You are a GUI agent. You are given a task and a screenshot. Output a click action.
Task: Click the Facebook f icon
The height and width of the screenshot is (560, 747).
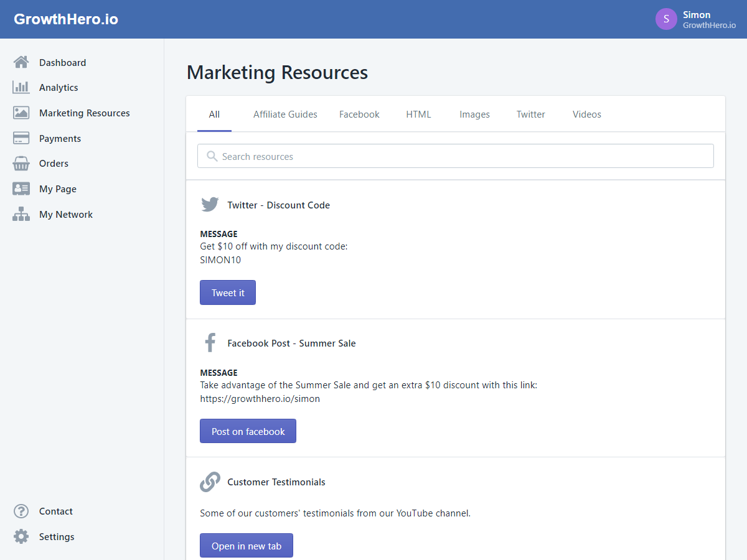210,343
